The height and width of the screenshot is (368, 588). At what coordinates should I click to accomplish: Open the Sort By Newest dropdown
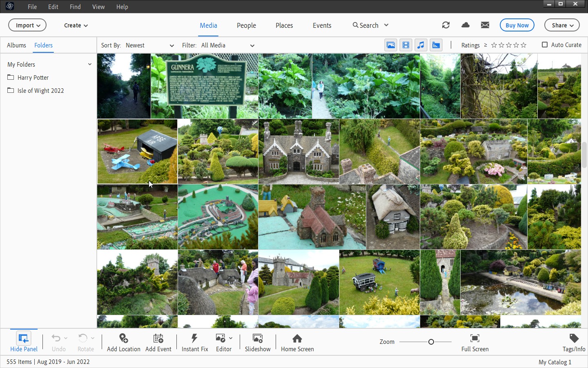click(149, 45)
